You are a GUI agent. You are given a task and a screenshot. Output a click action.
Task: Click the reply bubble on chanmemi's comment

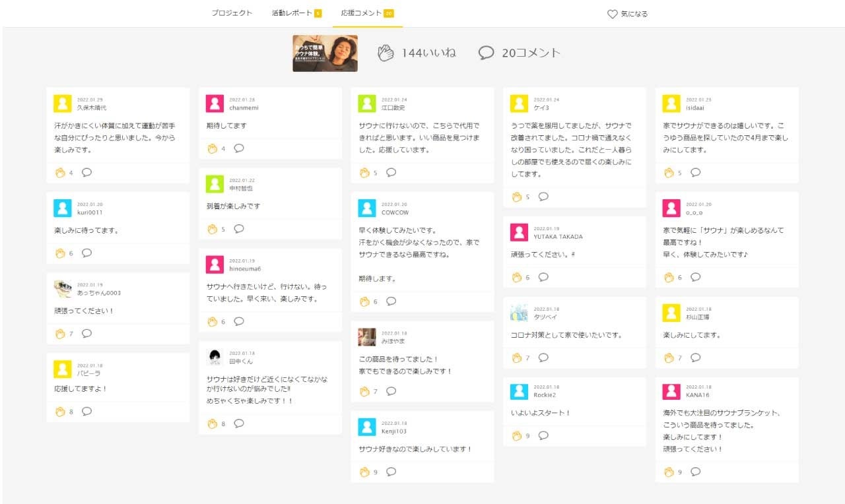[239, 148]
